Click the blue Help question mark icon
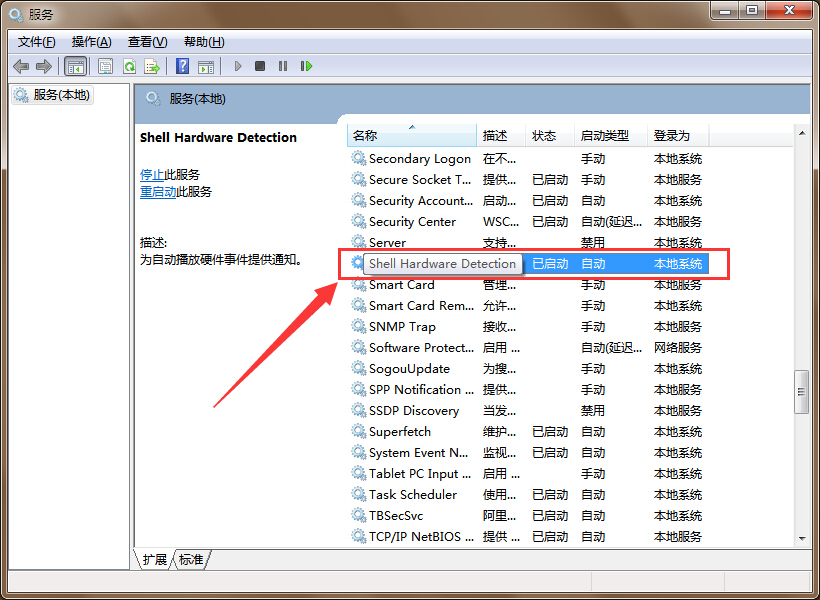820x600 pixels. point(182,66)
